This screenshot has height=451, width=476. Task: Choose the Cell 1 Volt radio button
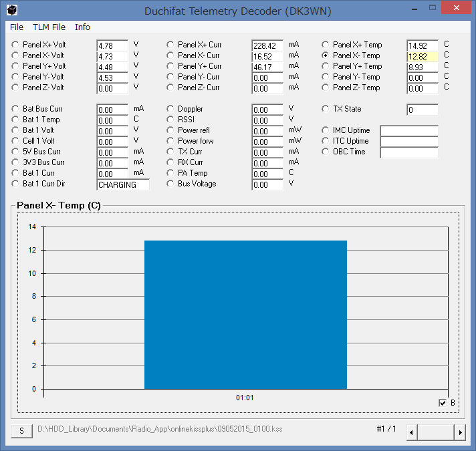[15, 141]
